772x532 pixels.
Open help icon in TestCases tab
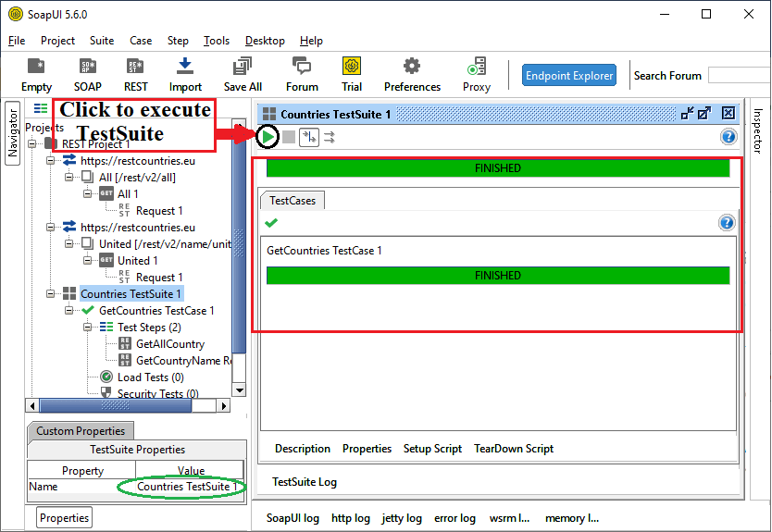pos(727,223)
